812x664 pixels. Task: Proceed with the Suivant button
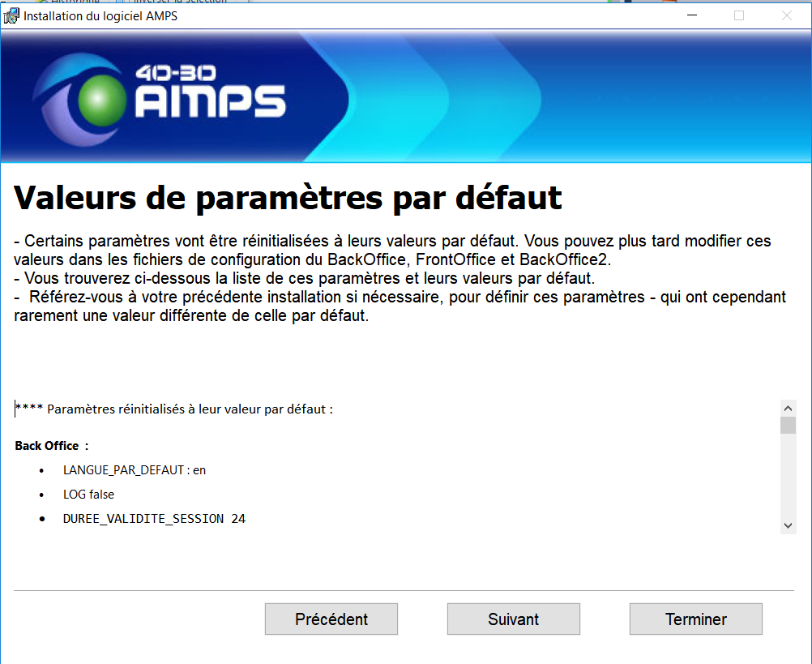click(x=513, y=619)
